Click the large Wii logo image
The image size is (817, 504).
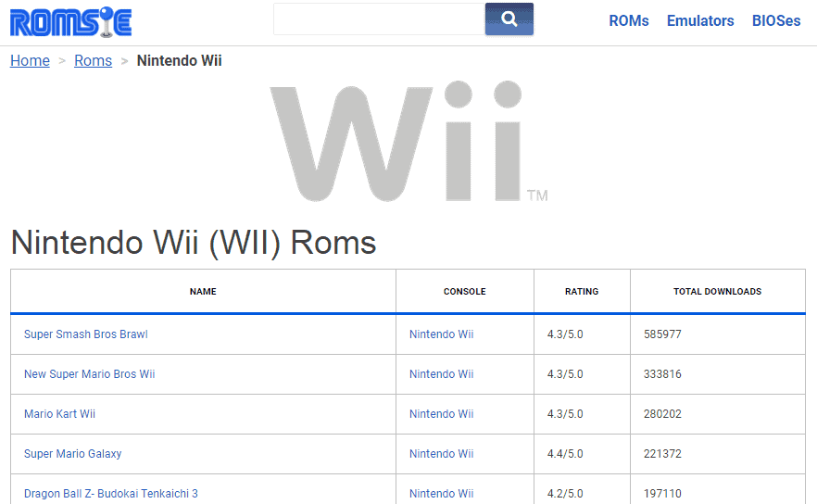(x=408, y=141)
